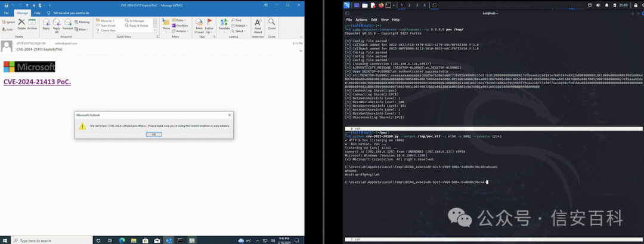The height and width of the screenshot is (244, 644).
Task: Open Microsoft Store from the taskbar
Action: (145, 240)
